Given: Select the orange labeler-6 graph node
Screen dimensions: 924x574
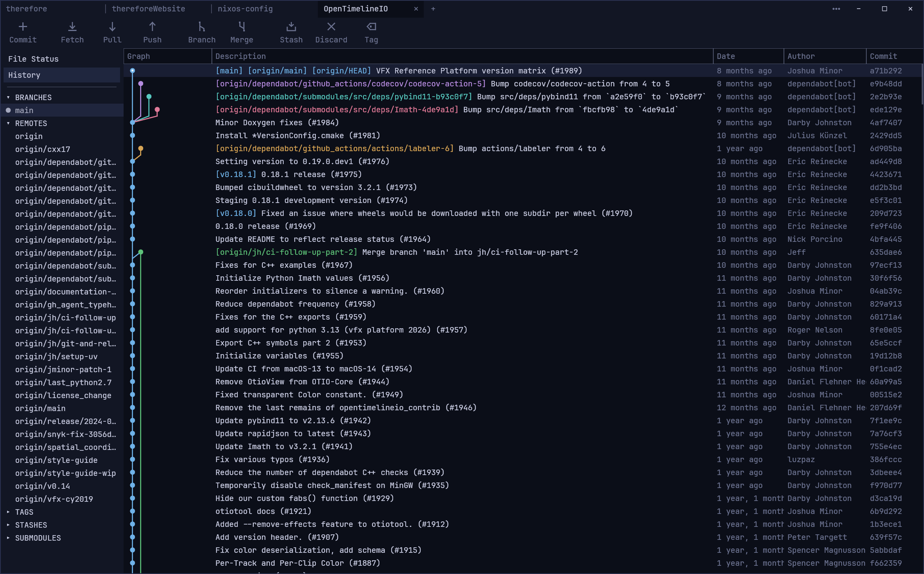Looking at the screenshot, I should click(x=141, y=148).
